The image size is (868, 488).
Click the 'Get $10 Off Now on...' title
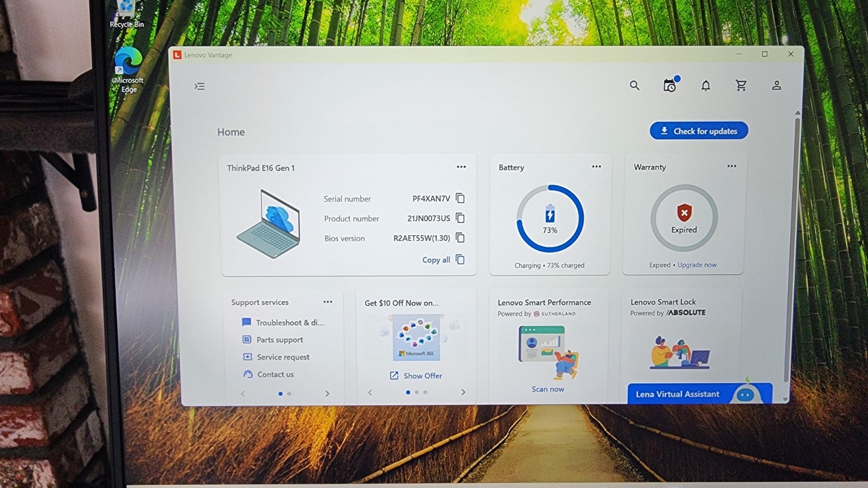(401, 303)
